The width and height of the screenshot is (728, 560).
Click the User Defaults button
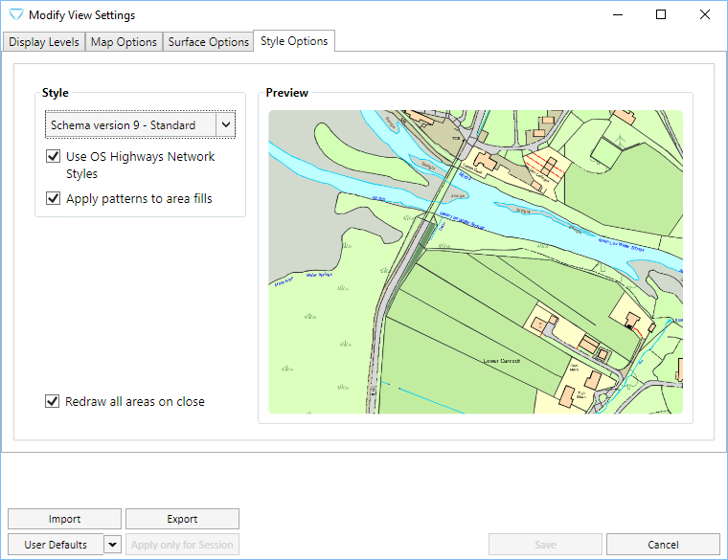(x=56, y=545)
